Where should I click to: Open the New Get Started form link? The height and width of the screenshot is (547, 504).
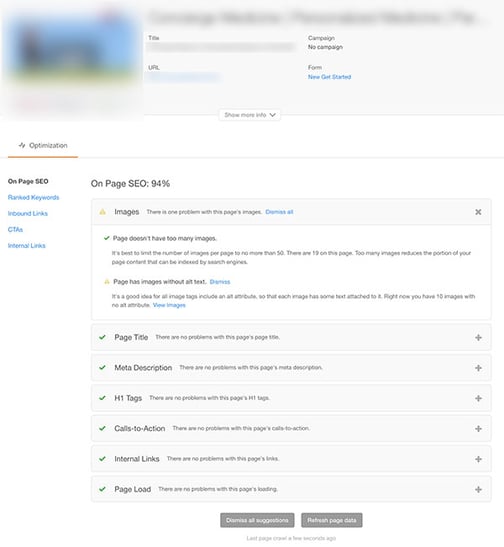pos(329,77)
